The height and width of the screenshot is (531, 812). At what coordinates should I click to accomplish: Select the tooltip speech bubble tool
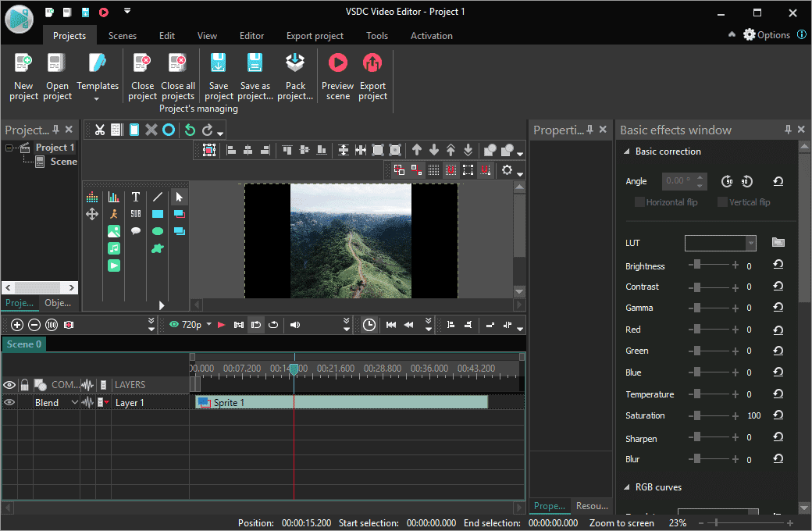pyautogui.click(x=136, y=231)
